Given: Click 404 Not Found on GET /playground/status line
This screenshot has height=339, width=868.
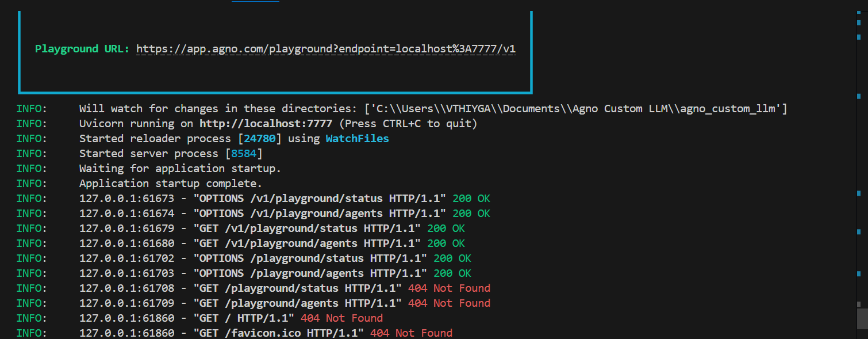Looking at the screenshot, I should pyautogui.click(x=449, y=288).
